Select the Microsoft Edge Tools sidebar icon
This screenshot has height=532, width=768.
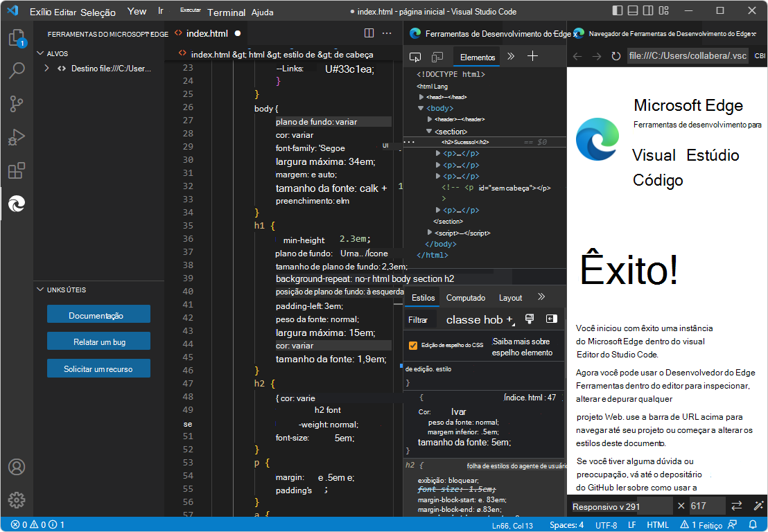(17, 204)
